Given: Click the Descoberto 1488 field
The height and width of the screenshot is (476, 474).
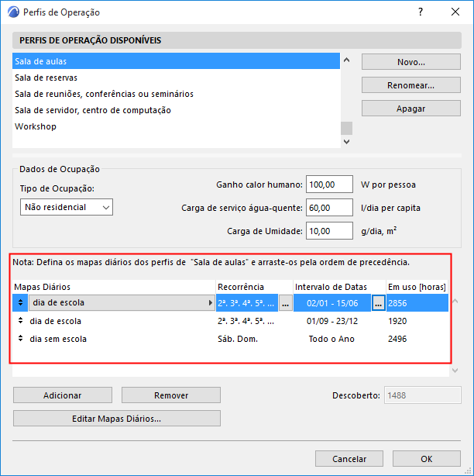Looking at the screenshot, I should tap(422, 395).
